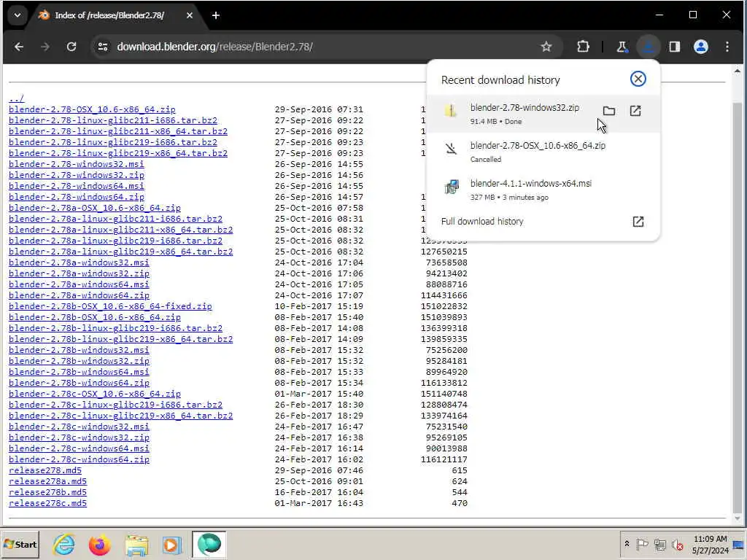
Task: Click scrollbar down arrow
Action: (x=737, y=518)
